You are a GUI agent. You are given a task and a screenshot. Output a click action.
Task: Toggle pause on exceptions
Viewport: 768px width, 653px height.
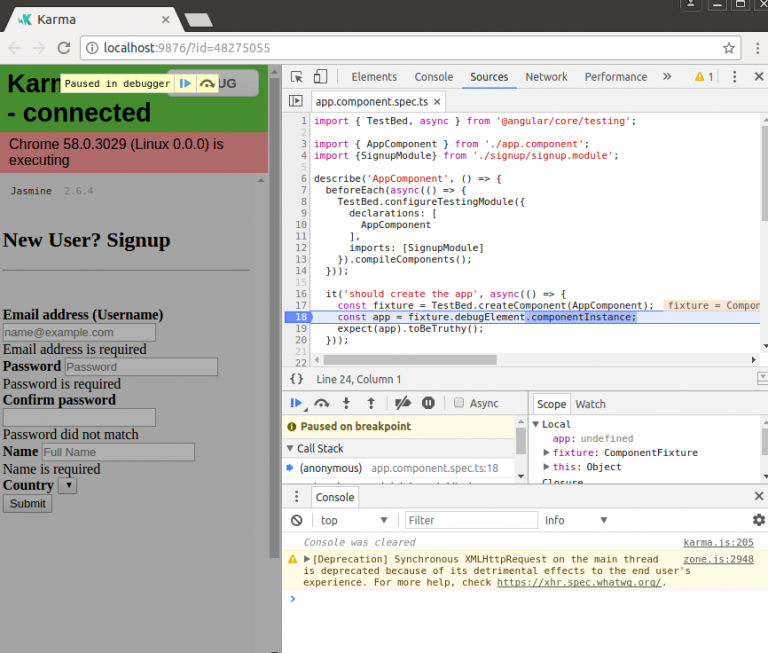click(428, 403)
